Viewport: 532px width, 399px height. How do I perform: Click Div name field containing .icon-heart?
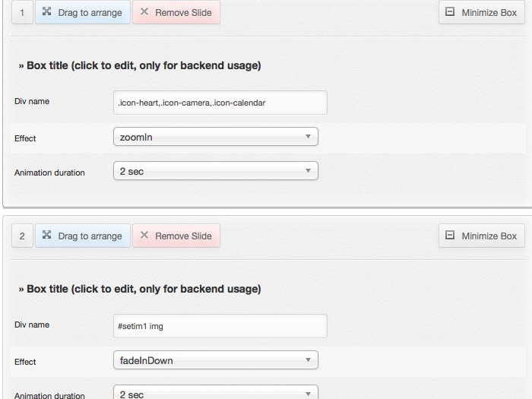coord(220,103)
